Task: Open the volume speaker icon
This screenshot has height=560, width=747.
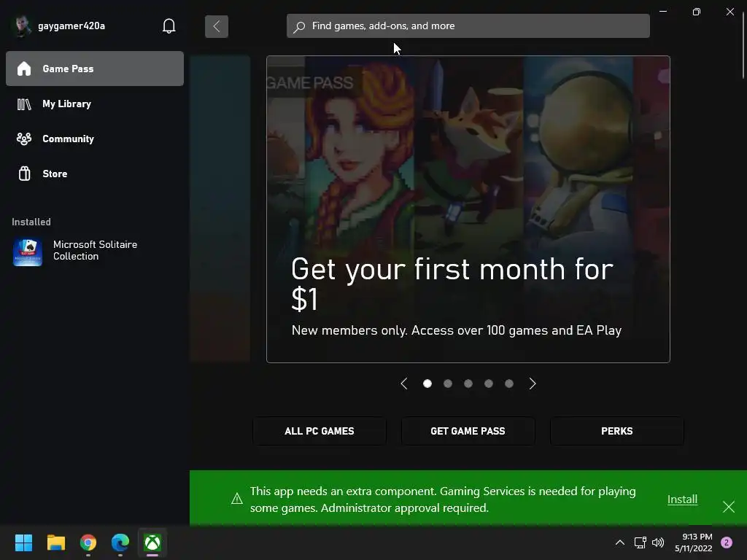Action: (x=658, y=542)
